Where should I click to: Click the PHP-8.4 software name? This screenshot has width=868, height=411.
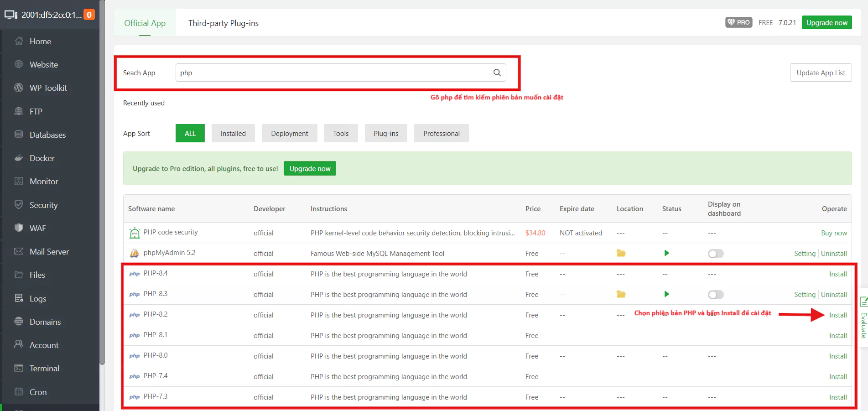156,273
